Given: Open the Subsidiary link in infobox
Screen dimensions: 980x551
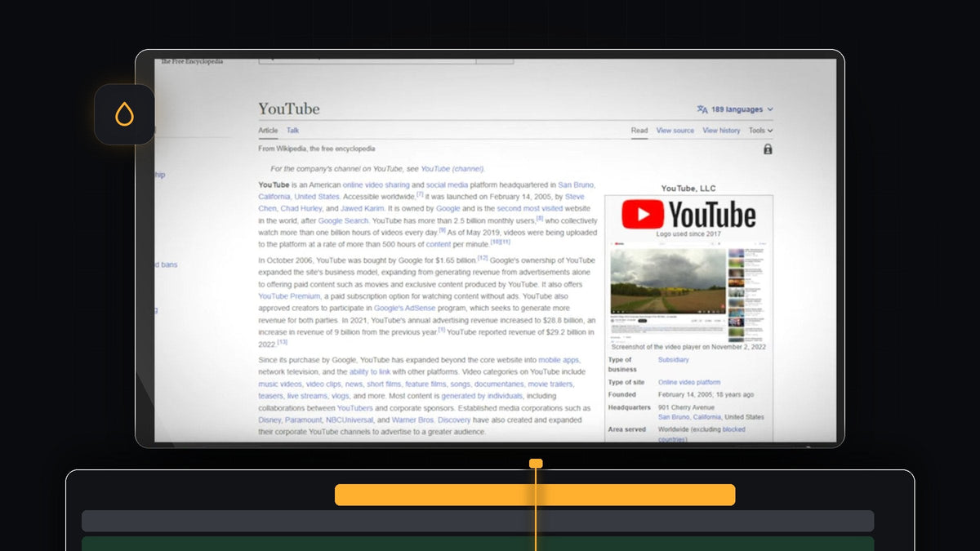Looking at the screenshot, I should 674,360.
